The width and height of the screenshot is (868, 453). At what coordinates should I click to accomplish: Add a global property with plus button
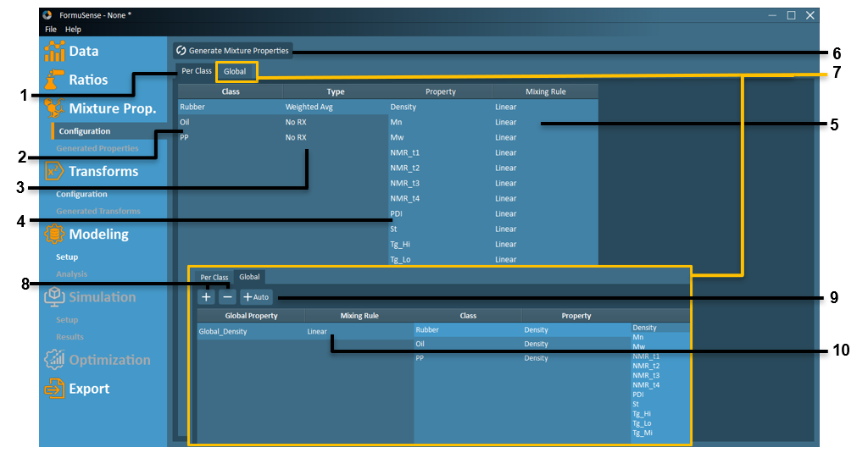click(x=206, y=297)
